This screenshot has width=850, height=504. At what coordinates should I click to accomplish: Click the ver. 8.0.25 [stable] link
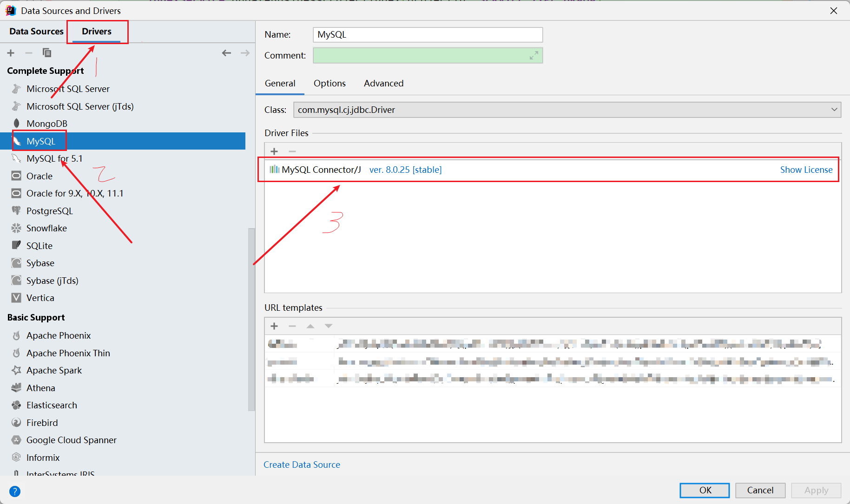(405, 170)
